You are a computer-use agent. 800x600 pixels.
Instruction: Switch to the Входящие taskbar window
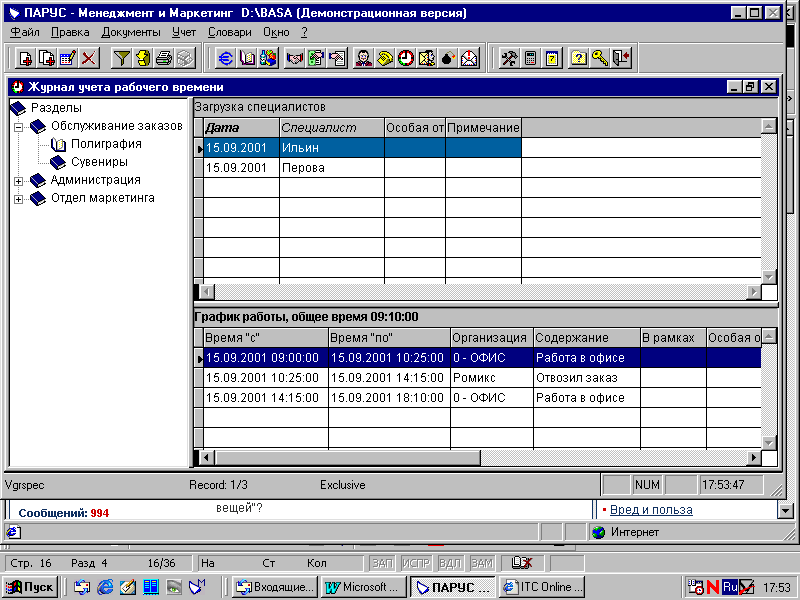tap(276, 587)
